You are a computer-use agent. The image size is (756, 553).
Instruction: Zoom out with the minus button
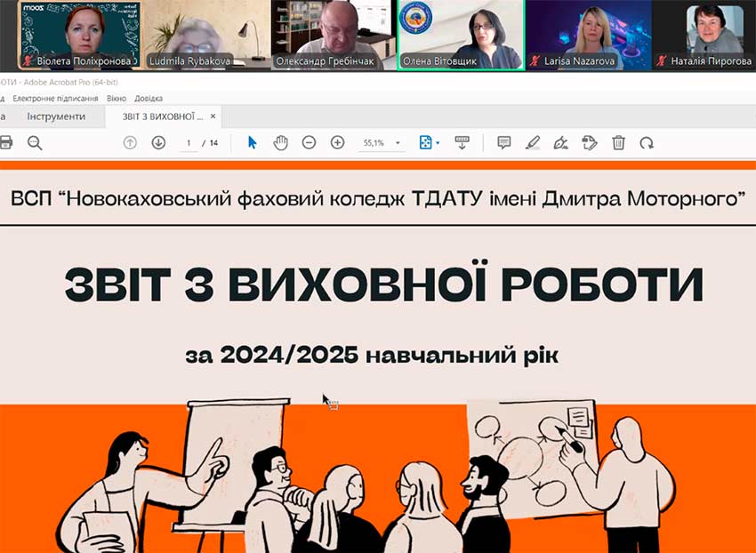[x=309, y=142]
